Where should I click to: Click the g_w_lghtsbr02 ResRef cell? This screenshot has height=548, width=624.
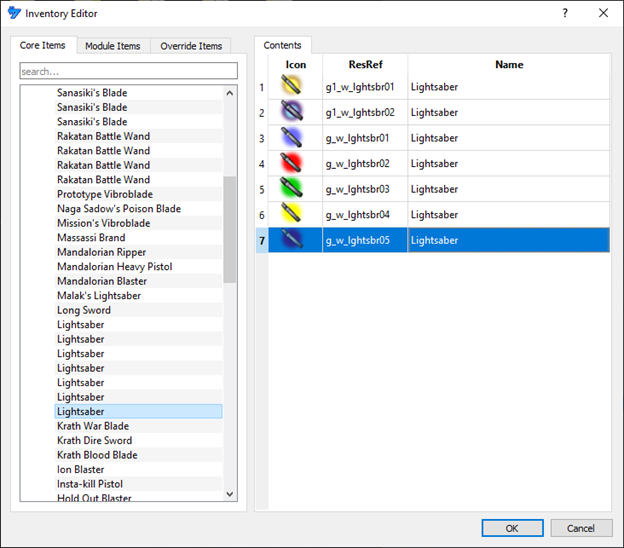[365, 164]
